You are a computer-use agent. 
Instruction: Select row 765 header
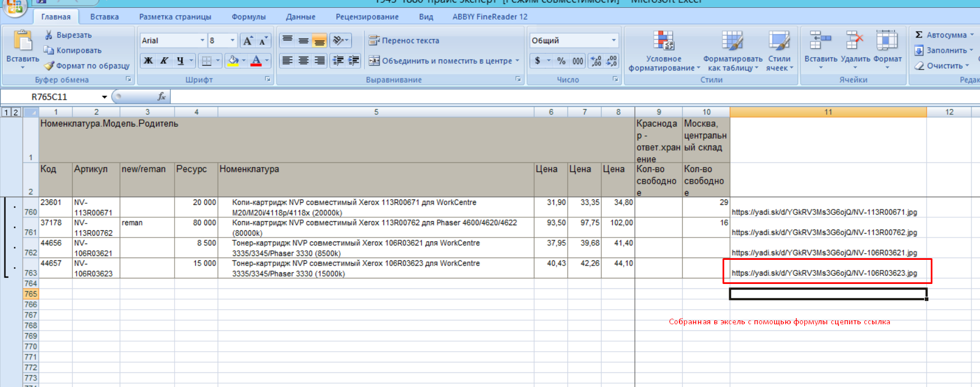(x=30, y=294)
